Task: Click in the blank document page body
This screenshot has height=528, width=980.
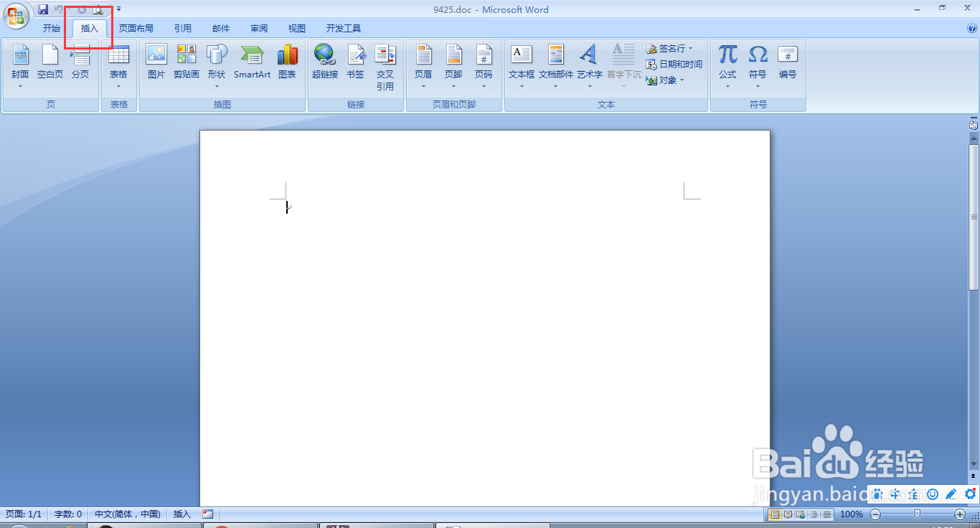Action: (484, 318)
